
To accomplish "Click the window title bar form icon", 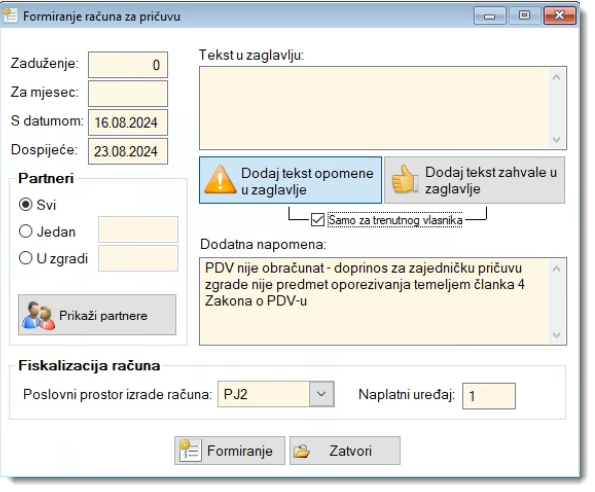I will (x=10, y=16).
